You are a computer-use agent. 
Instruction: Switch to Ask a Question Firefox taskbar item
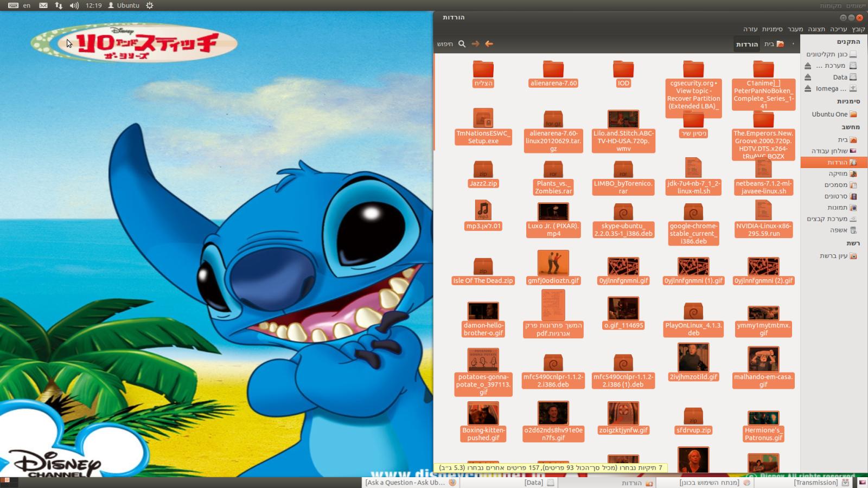tap(410, 483)
